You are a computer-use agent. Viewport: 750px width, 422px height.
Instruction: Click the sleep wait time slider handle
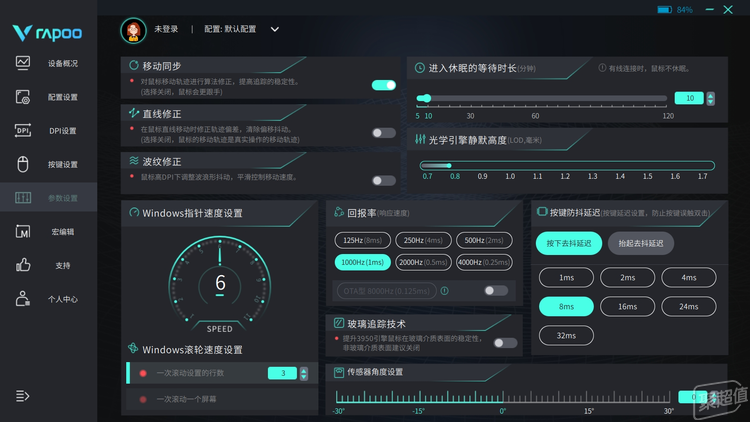427,98
